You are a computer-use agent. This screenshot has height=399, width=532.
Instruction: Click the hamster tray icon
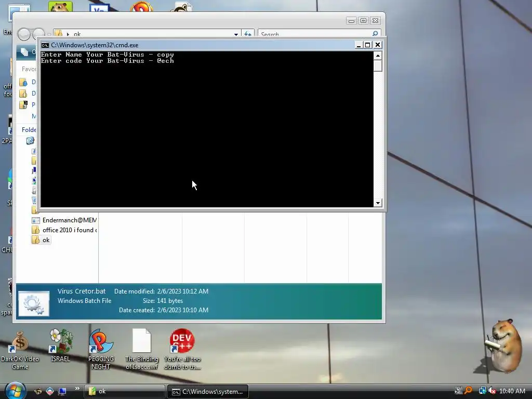(458, 391)
